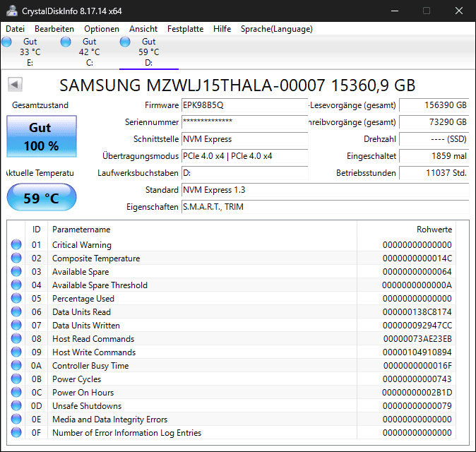Click status orb for Data Units Read row

[x=16, y=311]
